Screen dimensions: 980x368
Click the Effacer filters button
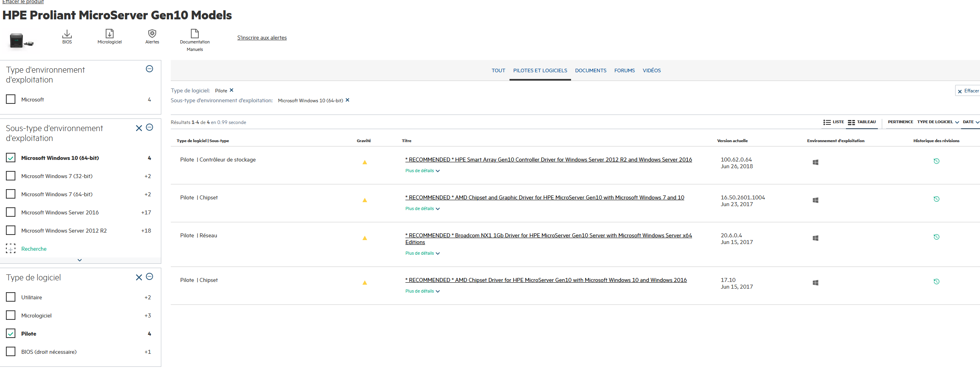pos(968,91)
